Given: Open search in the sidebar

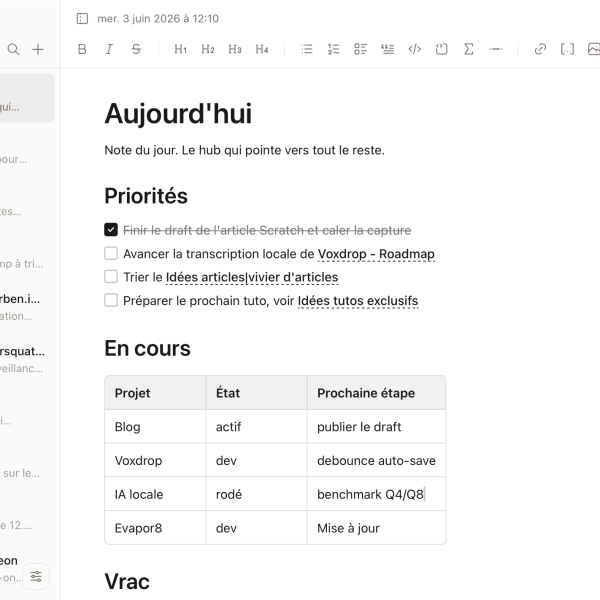Looking at the screenshot, I should 13,49.
